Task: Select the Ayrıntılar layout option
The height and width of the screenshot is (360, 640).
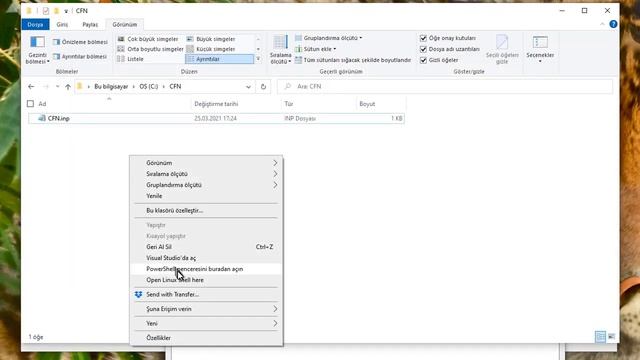Action: pos(219,59)
